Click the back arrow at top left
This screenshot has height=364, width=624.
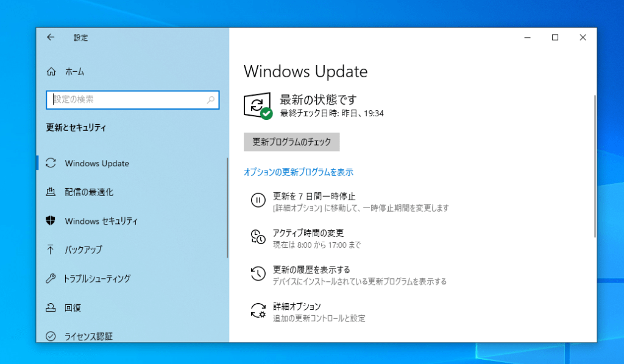(51, 37)
